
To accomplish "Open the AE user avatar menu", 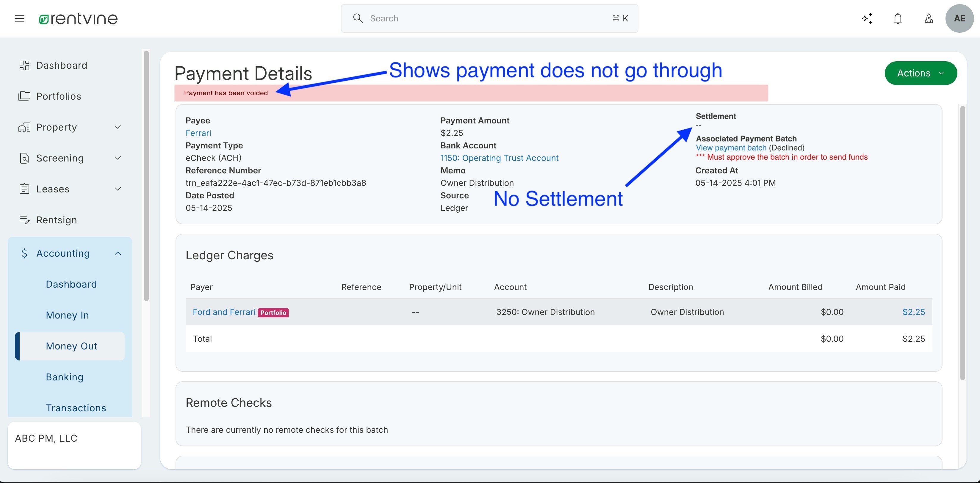I will tap(959, 18).
